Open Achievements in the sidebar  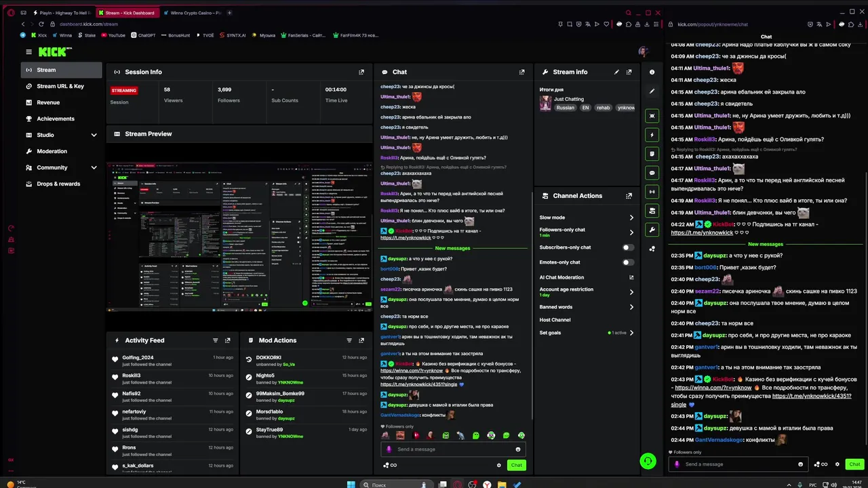point(62,119)
